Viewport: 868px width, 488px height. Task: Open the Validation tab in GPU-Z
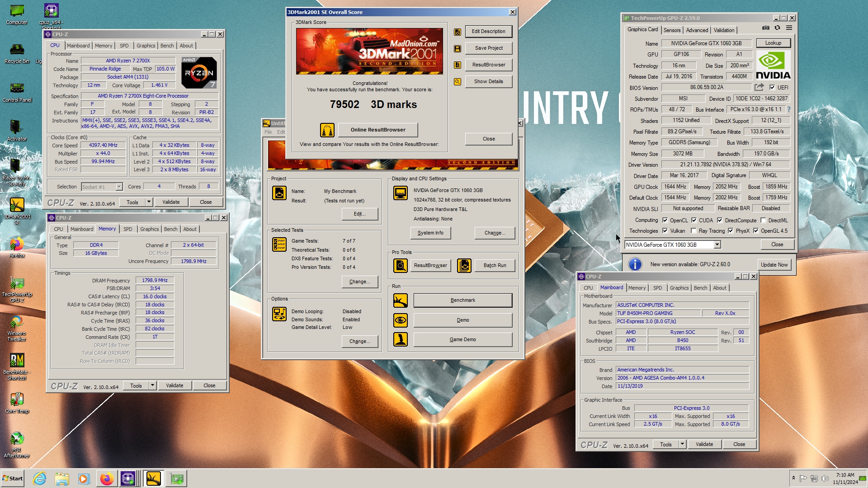(x=724, y=30)
